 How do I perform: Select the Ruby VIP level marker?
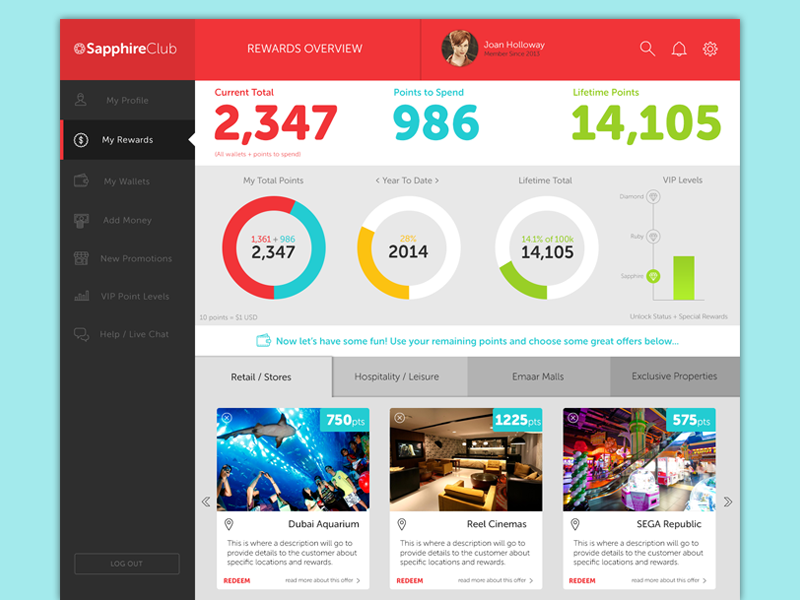(x=653, y=237)
